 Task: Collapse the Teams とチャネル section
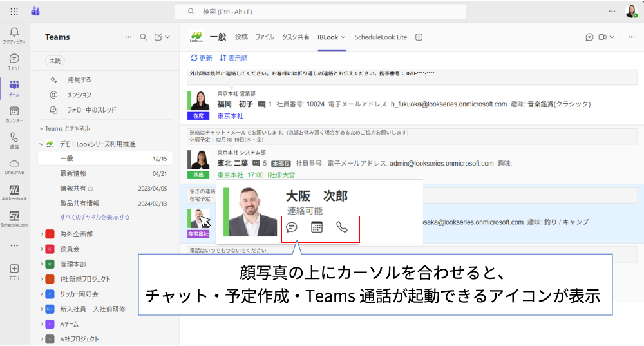tap(41, 128)
